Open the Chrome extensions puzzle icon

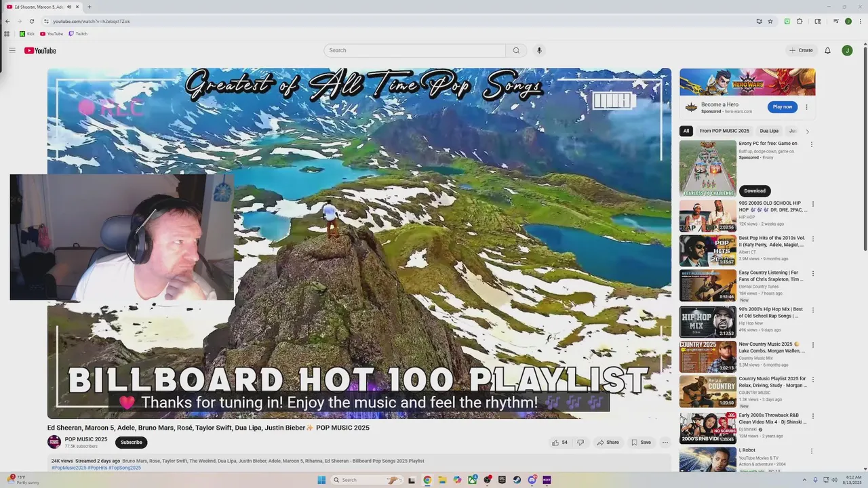[800, 21]
